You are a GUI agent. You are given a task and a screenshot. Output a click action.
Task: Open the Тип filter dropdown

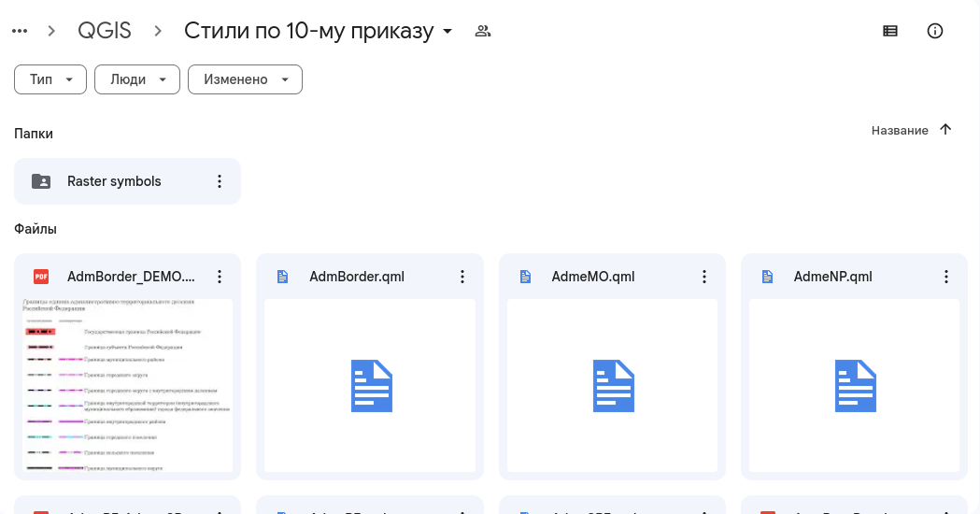[x=50, y=79]
